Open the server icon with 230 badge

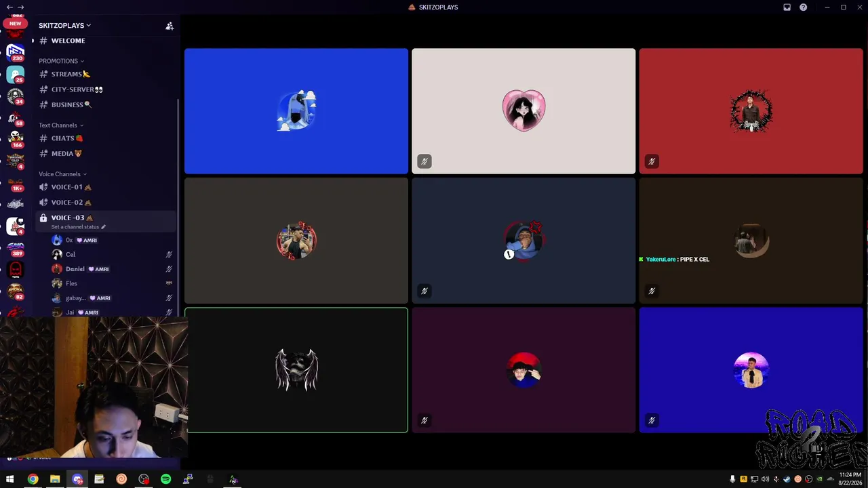(x=15, y=52)
